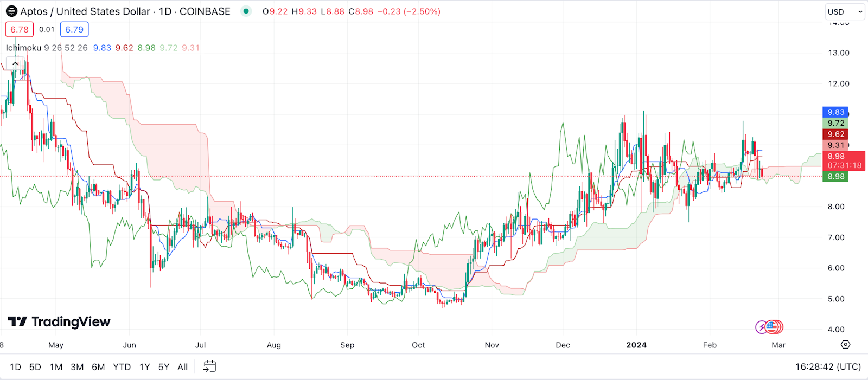This screenshot has height=380, width=868.
Task: Open the USD currency dropdown
Action: tap(844, 11)
